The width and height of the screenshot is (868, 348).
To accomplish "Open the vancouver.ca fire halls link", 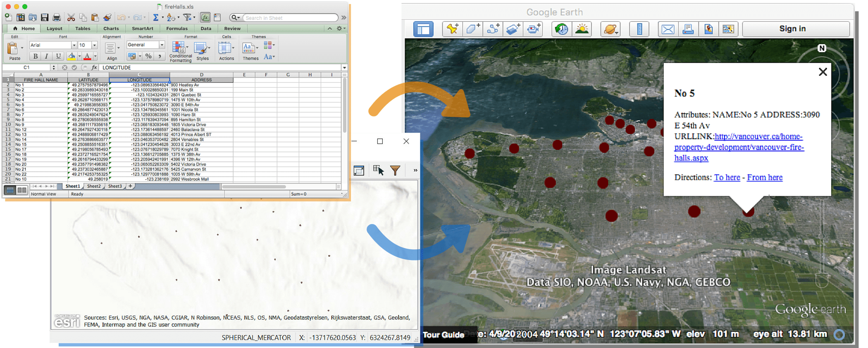I will point(739,147).
